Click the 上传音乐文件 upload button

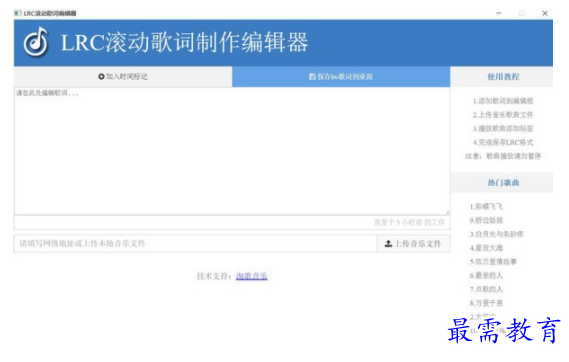pyautogui.click(x=413, y=243)
